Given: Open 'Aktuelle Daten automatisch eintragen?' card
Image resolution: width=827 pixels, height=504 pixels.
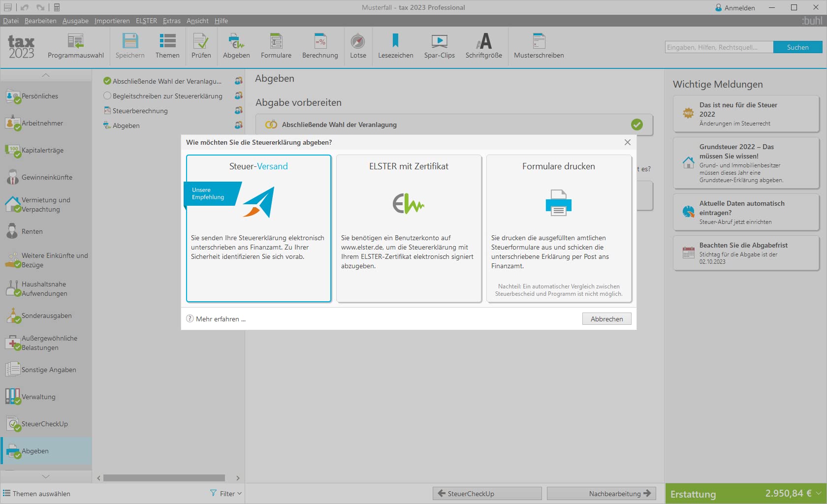Looking at the screenshot, I should [x=746, y=212].
